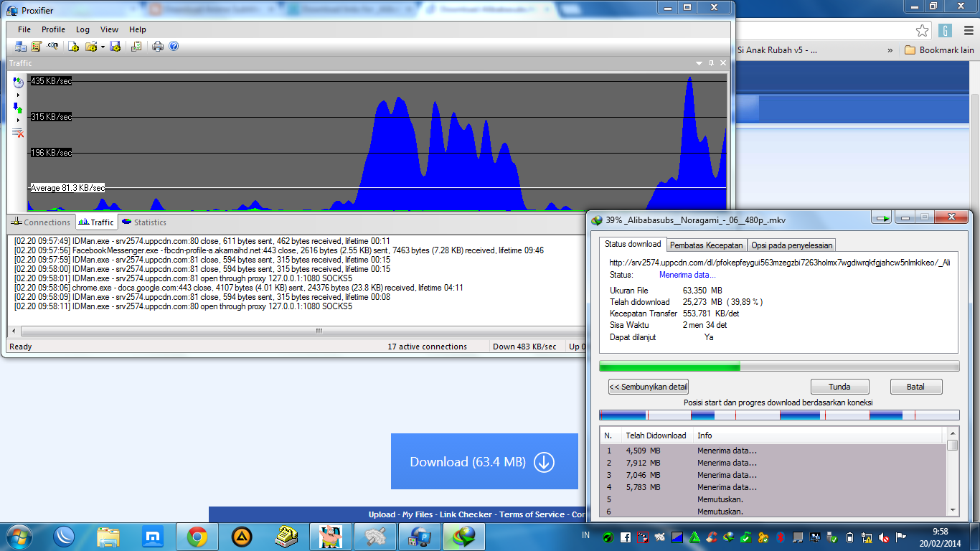Click 'Telah Didownload' column header
This screenshot has height=551, width=980.
(x=656, y=435)
